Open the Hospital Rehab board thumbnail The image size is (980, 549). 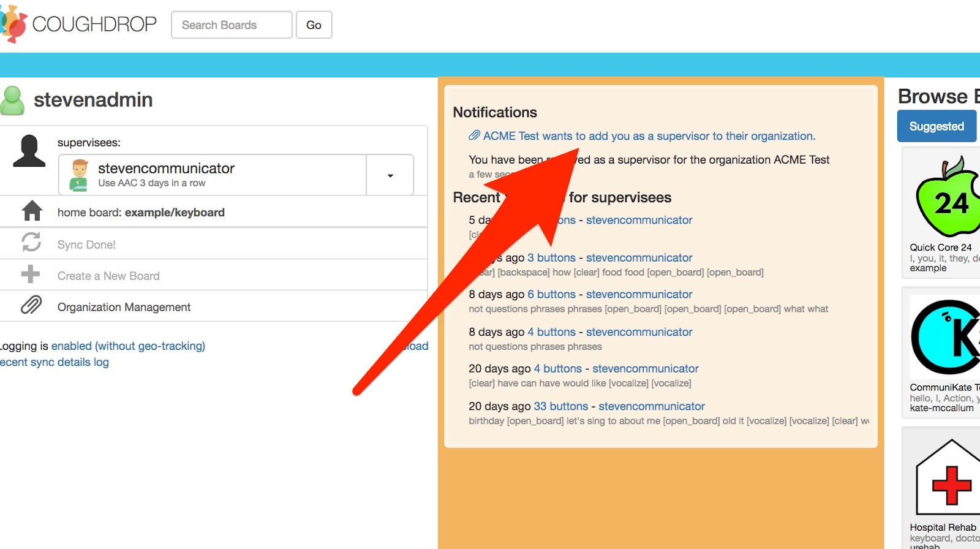[x=948, y=477]
